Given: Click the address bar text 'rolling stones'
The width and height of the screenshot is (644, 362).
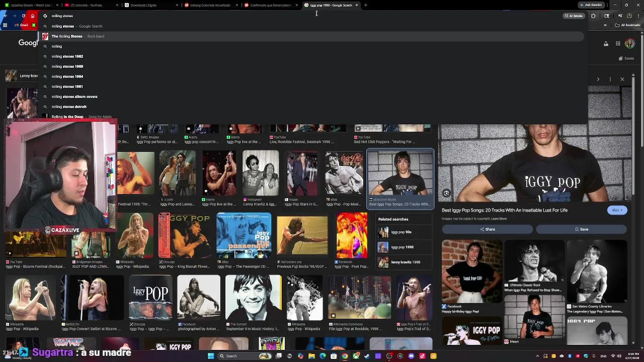Looking at the screenshot, I should (62, 16).
